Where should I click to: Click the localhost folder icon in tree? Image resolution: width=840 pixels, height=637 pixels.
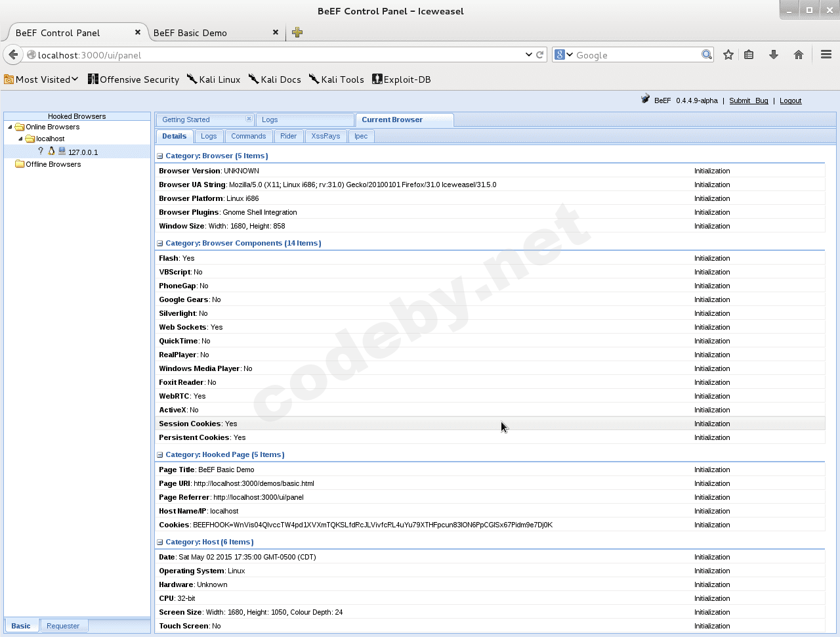[x=30, y=139]
